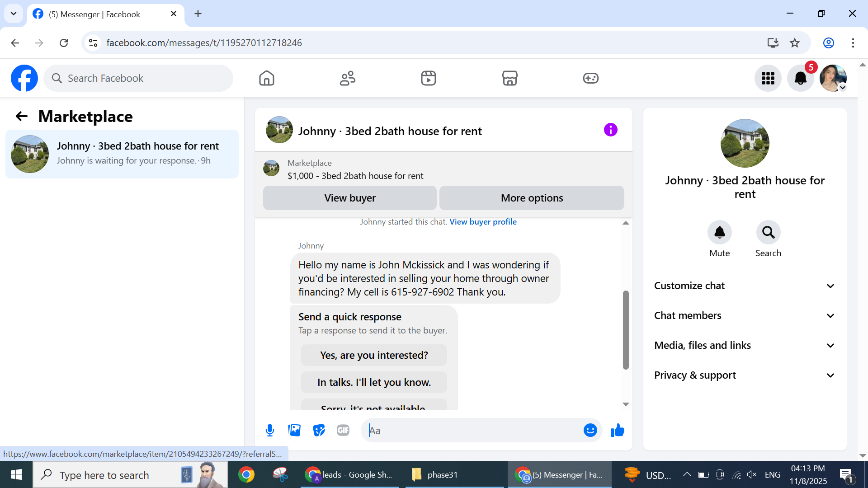Send quick response In talks. I'll let you know.
868x488 pixels.
(x=374, y=382)
